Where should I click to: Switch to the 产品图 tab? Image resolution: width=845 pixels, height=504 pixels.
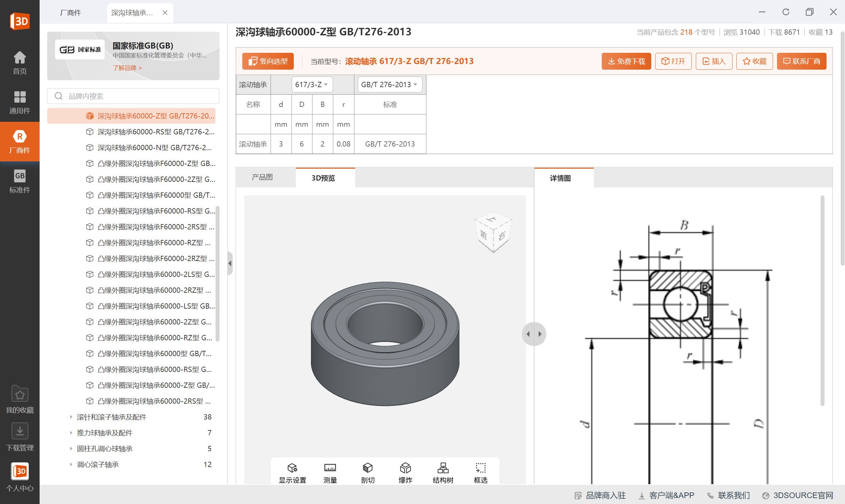point(262,177)
